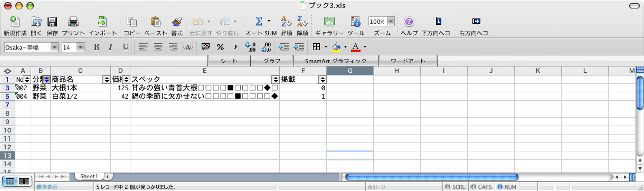644x191 pixels.
Task: Toggle italic formatting button
Action: pyautogui.click(x=111, y=47)
